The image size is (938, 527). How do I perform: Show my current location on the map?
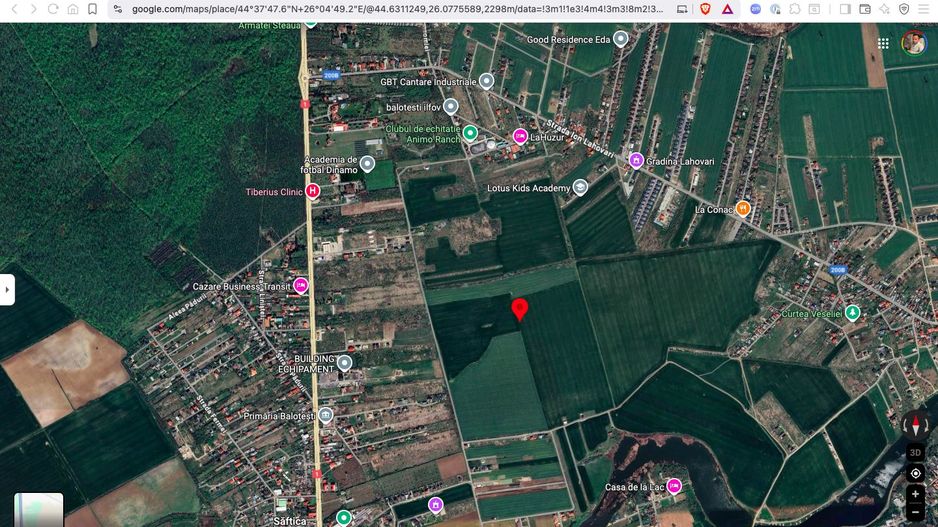(x=915, y=474)
